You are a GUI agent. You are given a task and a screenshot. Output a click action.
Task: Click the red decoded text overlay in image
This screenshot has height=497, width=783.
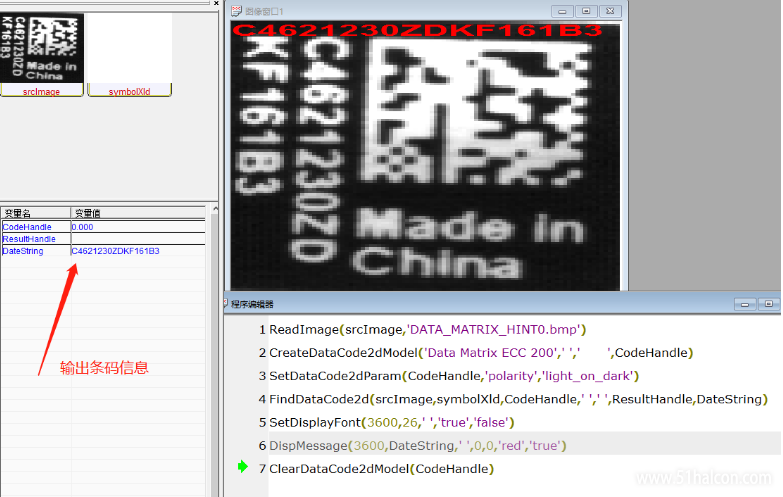pos(417,30)
